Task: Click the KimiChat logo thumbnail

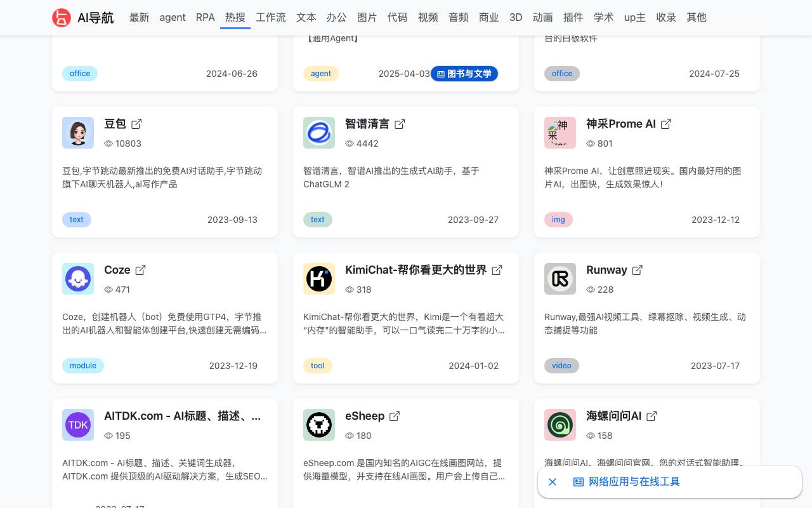Action: (319, 279)
